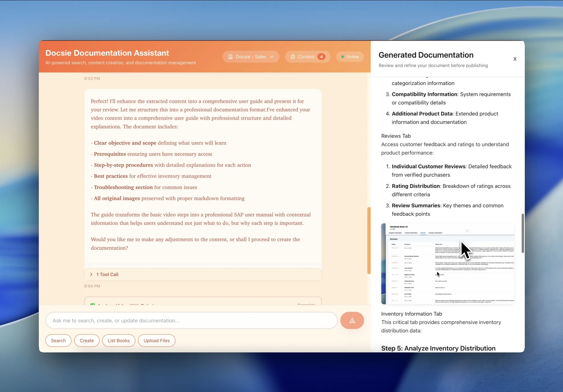Click the send message arrow button

(x=352, y=320)
